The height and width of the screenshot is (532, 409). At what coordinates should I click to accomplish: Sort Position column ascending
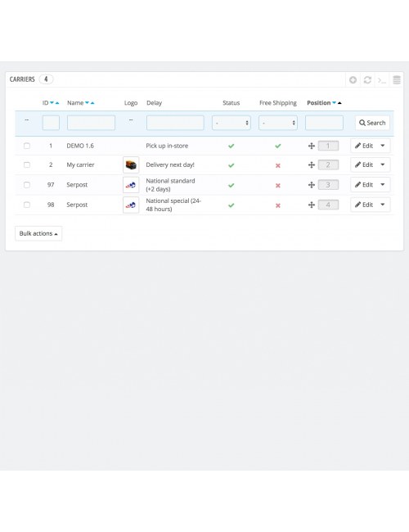coord(339,103)
